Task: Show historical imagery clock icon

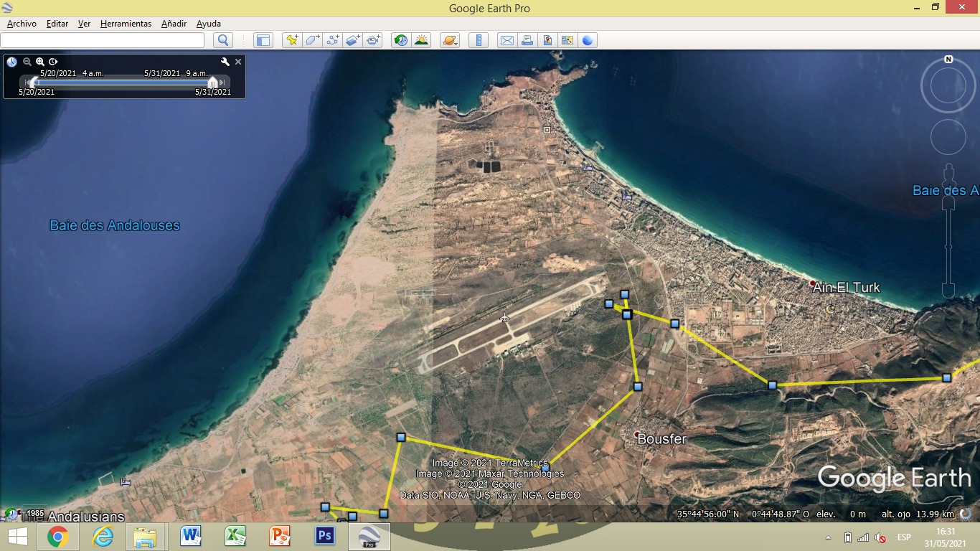Action: pos(401,40)
